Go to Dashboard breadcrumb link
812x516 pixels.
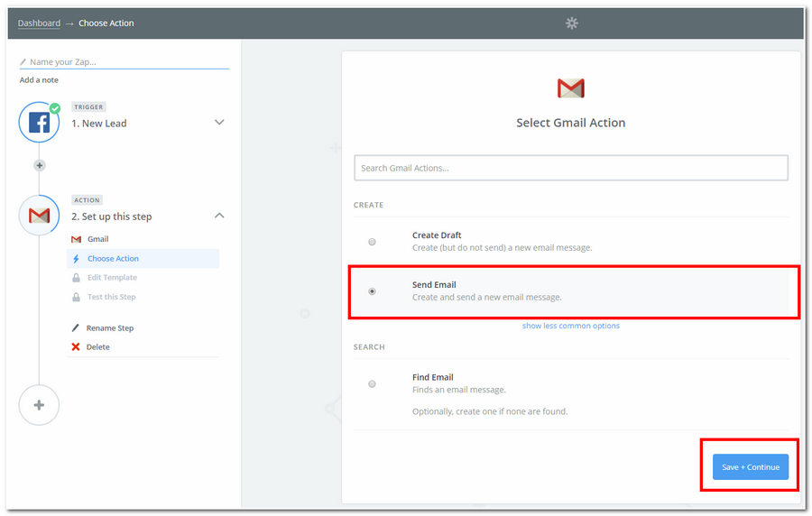(39, 23)
